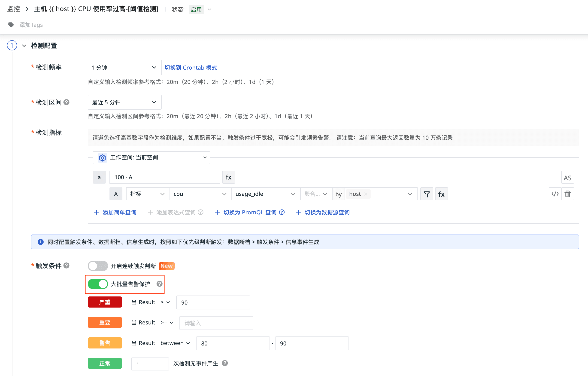Enable the 开启连续触发判断 toggle
The width and height of the screenshot is (588, 376).
[x=98, y=266]
